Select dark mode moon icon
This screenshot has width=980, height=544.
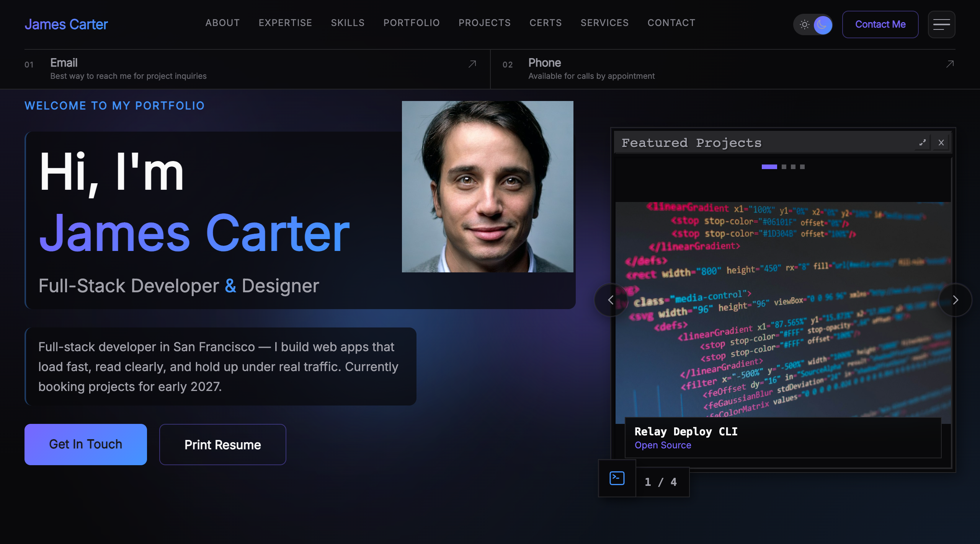point(822,24)
